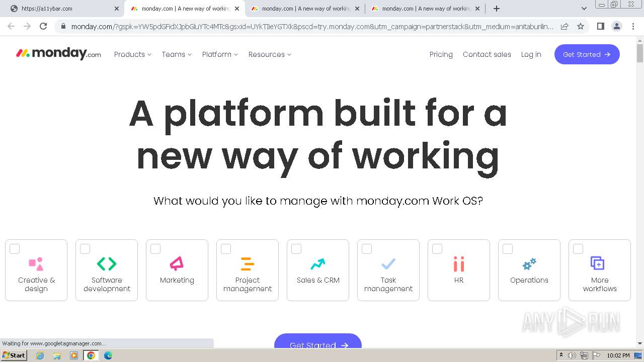Click the Marketing megaphone icon

click(x=177, y=263)
